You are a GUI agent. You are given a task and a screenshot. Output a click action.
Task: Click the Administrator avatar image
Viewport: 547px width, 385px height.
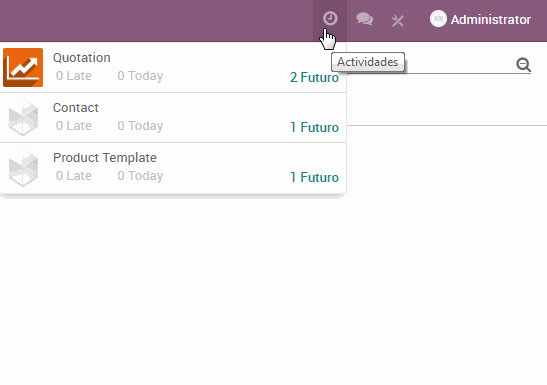[x=438, y=19]
